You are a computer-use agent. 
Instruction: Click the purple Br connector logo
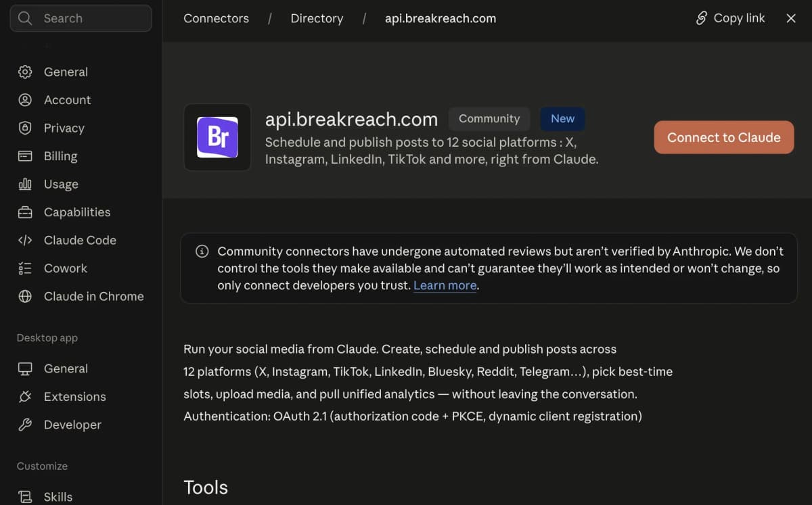coord(217,137)
